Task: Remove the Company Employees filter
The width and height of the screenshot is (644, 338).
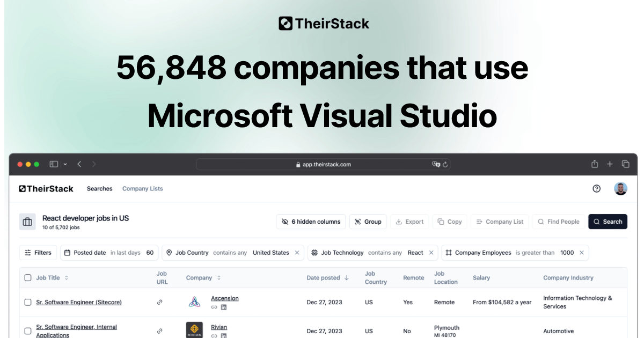Action: 581,253
